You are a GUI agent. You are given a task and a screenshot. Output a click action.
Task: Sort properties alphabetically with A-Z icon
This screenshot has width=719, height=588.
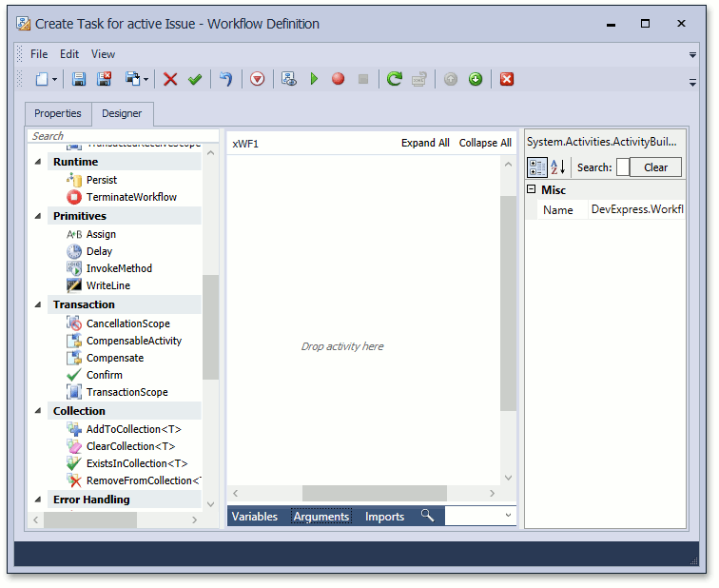558,167
